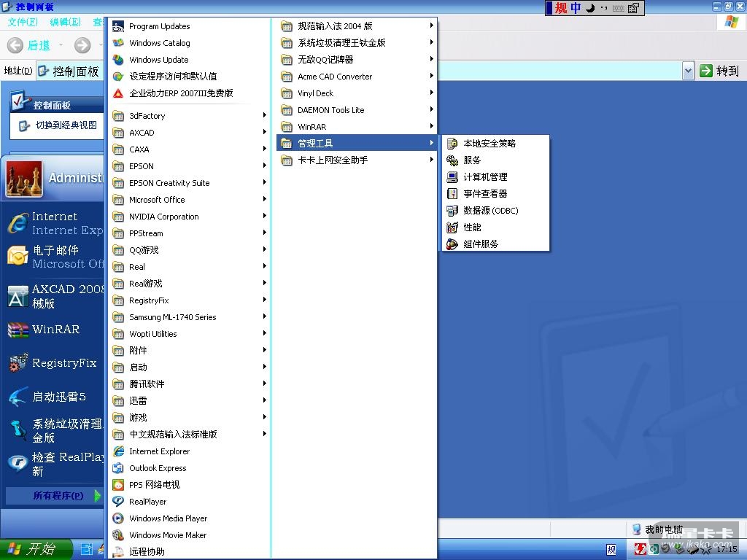Open 本地安全策略 in admin tools
The image size is (747, 560).
495,144
